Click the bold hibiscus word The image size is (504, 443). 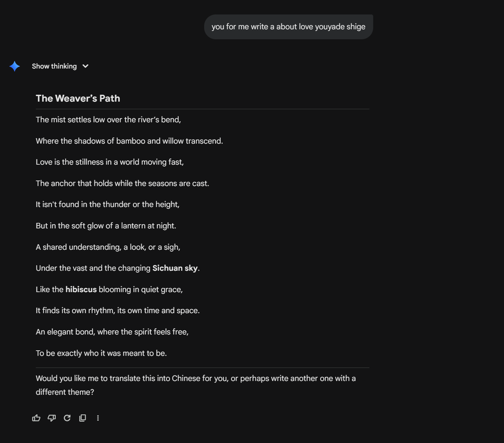point(81,289)
